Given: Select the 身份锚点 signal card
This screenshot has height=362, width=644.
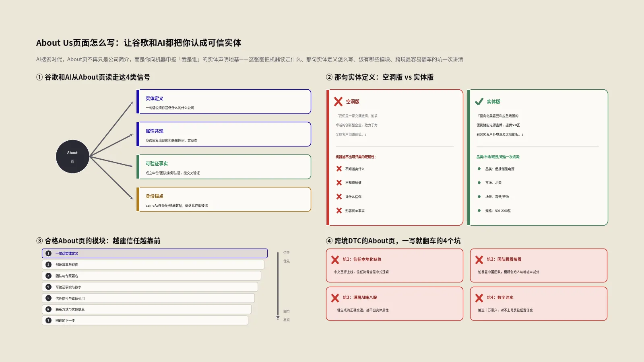Looking at the screenshot, I should point(224,200).
